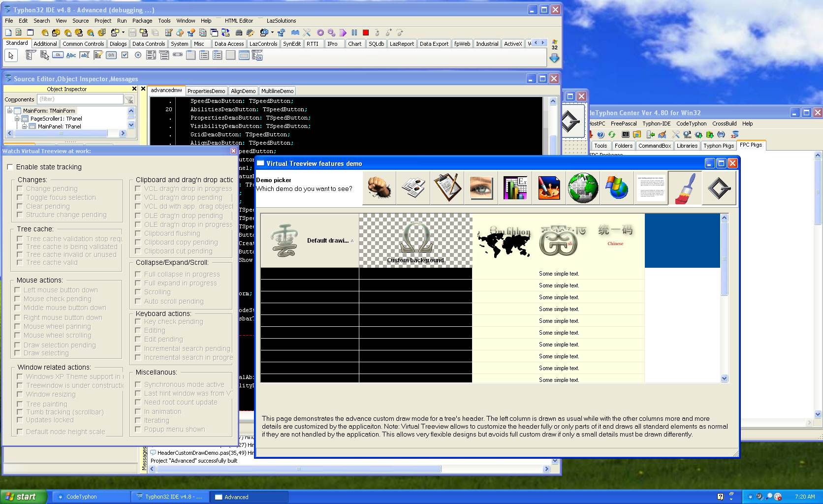
Task: Select the TCheckBox component in palette
Action: coord(125,55)
